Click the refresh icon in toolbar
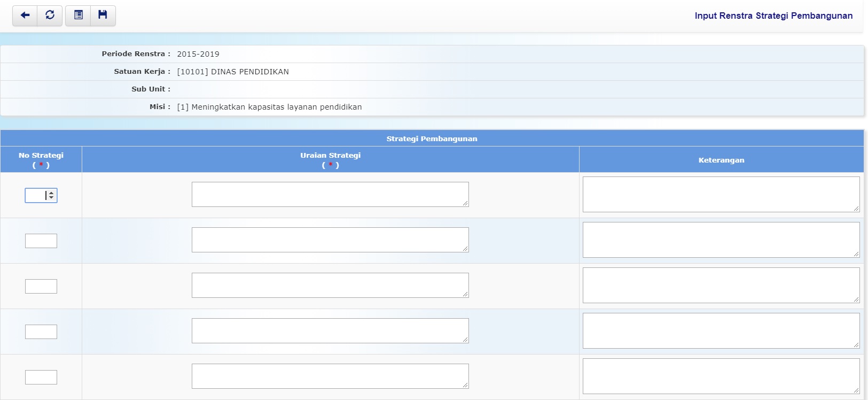868x400 pixels. (x=50, y=16)
